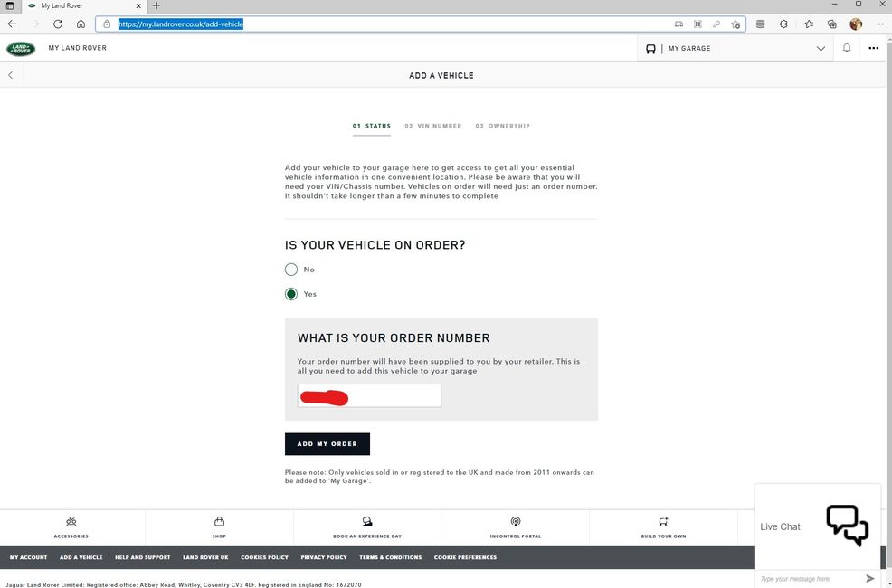Open the Help and Support footer link
This screenshot has width=892, height=588.
[143, 557]
